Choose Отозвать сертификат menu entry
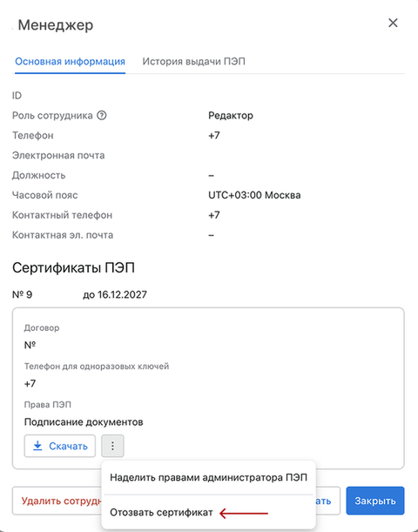 161,512
